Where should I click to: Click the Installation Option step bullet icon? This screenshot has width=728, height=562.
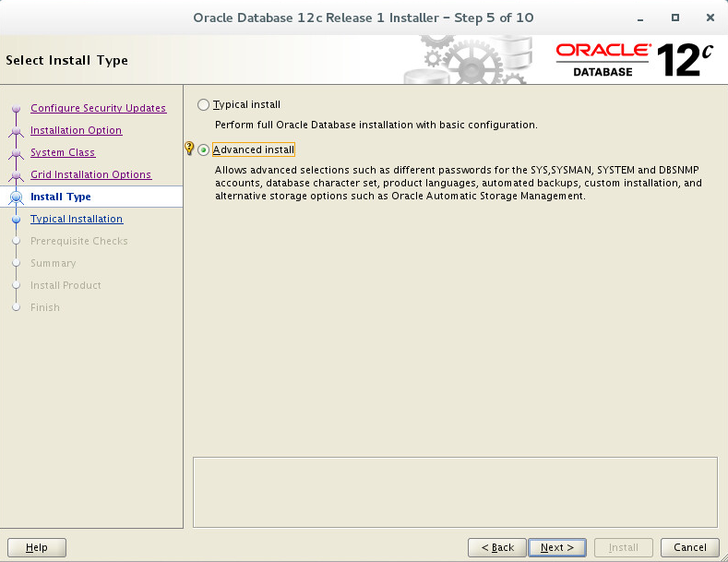pyautogui.click(x=17, y=131)
